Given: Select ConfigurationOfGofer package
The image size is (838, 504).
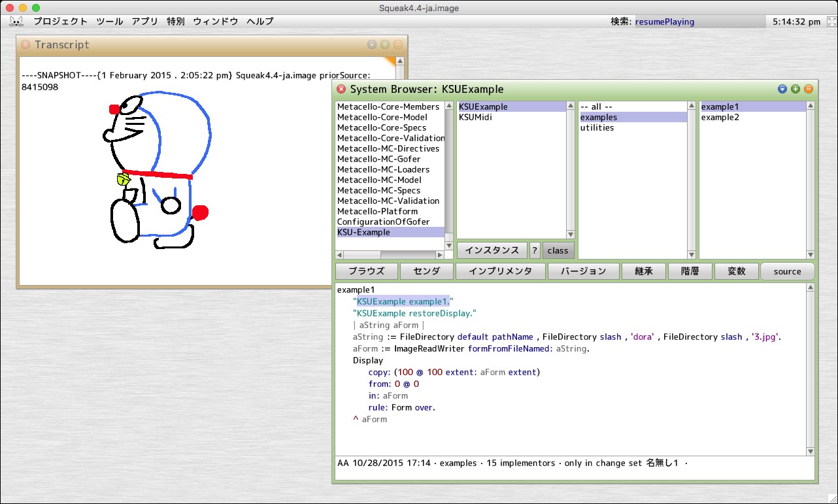Looking at the screenshot, I should (390, 222).
